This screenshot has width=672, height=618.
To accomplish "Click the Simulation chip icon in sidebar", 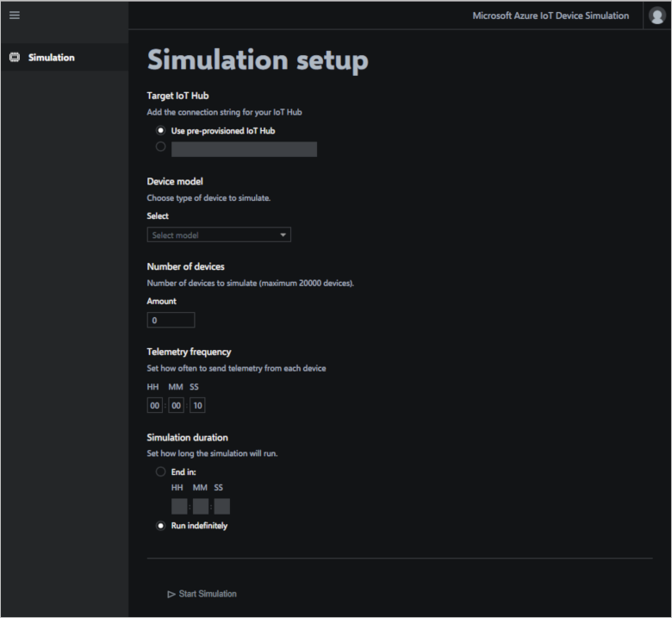I will click(15, 58).
